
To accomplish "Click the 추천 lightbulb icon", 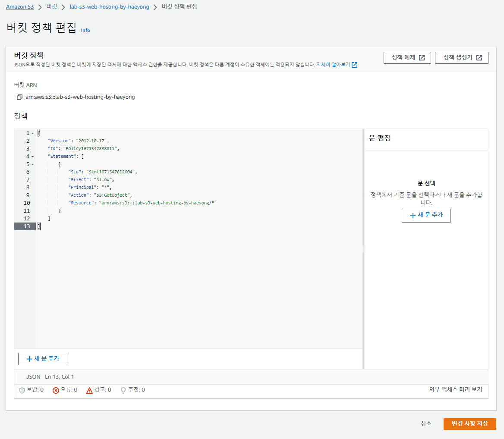I will pos(122,390).
